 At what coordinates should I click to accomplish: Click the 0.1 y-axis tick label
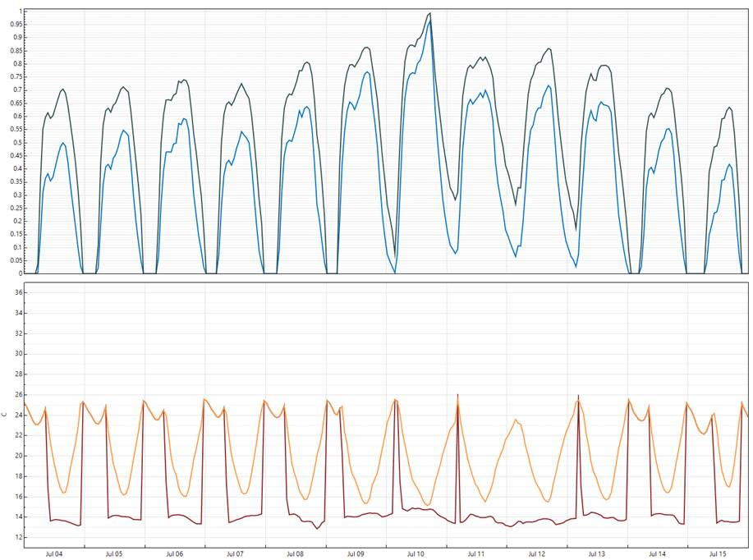(x=18, y=247)
